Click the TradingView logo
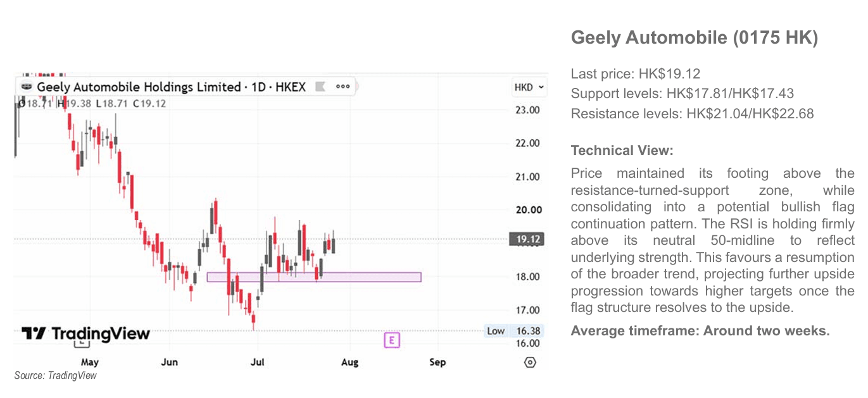Viewport: 868px width, 398px height. click(85, 333)
